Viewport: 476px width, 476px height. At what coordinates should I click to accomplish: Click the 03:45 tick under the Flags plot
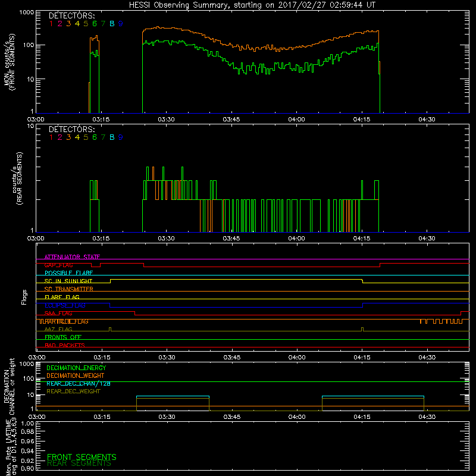pos(232,358)
